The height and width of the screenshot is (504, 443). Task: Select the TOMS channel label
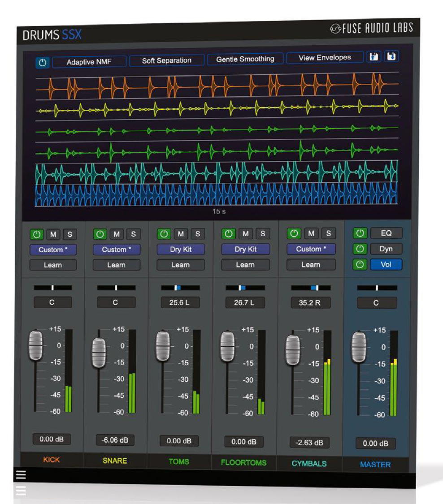[x=179, y=461]
